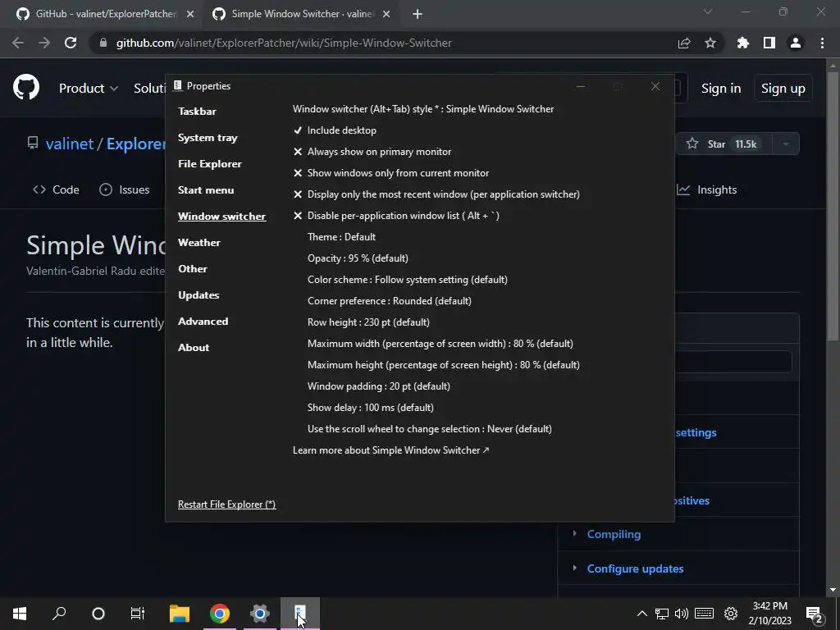Image resolution: width=840 pixels, height=630 pixels.
Task: Enable Show windows only from current monitor
Action: pos(391,173)
